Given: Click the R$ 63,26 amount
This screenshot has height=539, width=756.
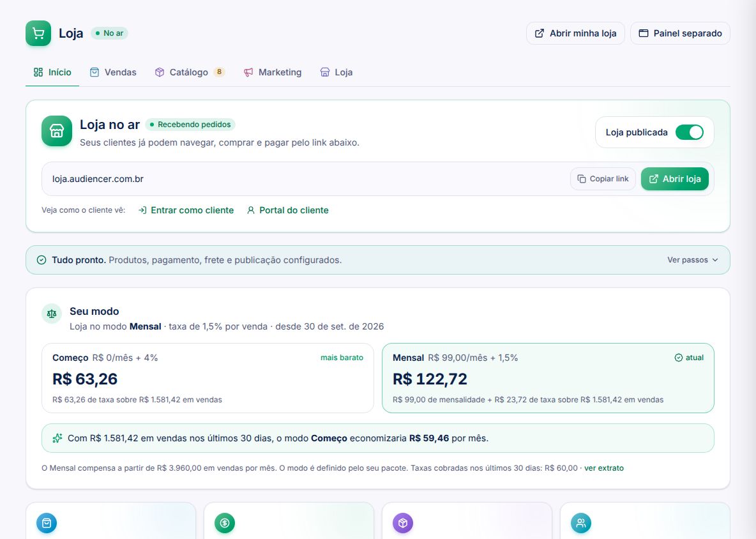Looking at the screenshot, I should click(85, 379).
